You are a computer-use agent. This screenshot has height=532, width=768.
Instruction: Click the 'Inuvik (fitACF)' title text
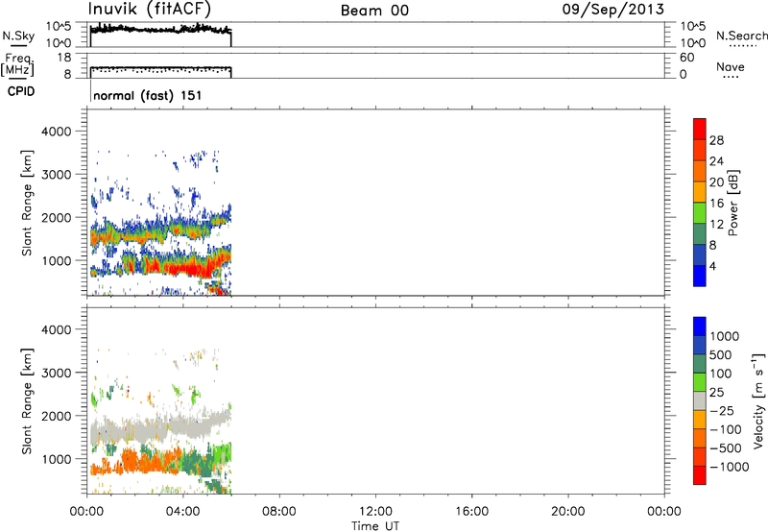(x=149, y=9)
